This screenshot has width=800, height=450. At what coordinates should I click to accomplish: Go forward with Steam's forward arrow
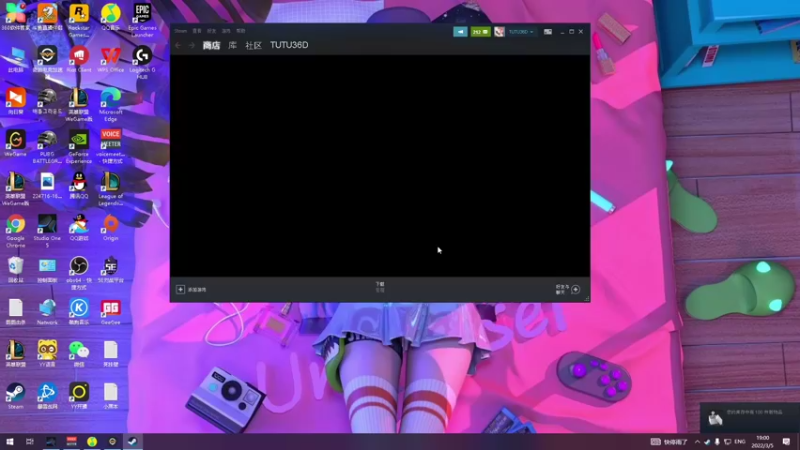click(x=192, y=45)
